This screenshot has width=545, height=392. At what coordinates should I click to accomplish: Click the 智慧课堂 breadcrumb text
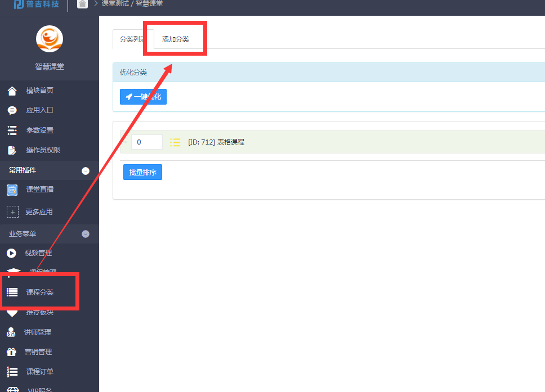[149, 4]
